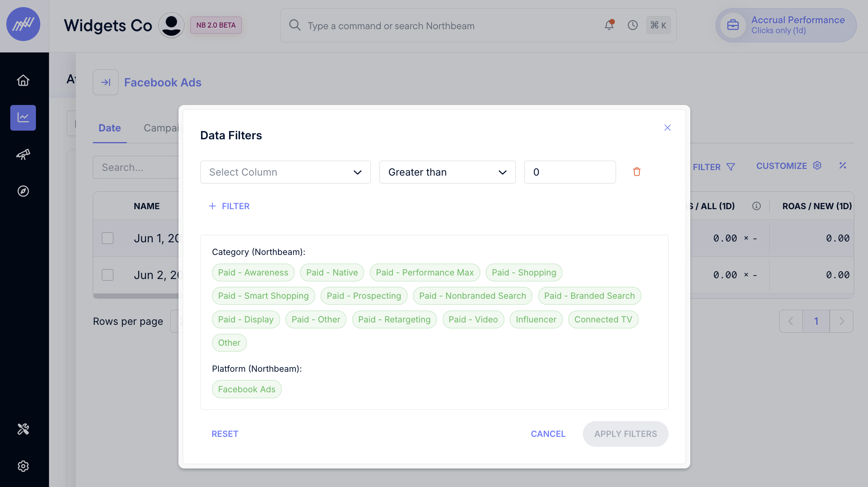Click the CUSTOMIZE button
The image size is (868, 487).
789,166
